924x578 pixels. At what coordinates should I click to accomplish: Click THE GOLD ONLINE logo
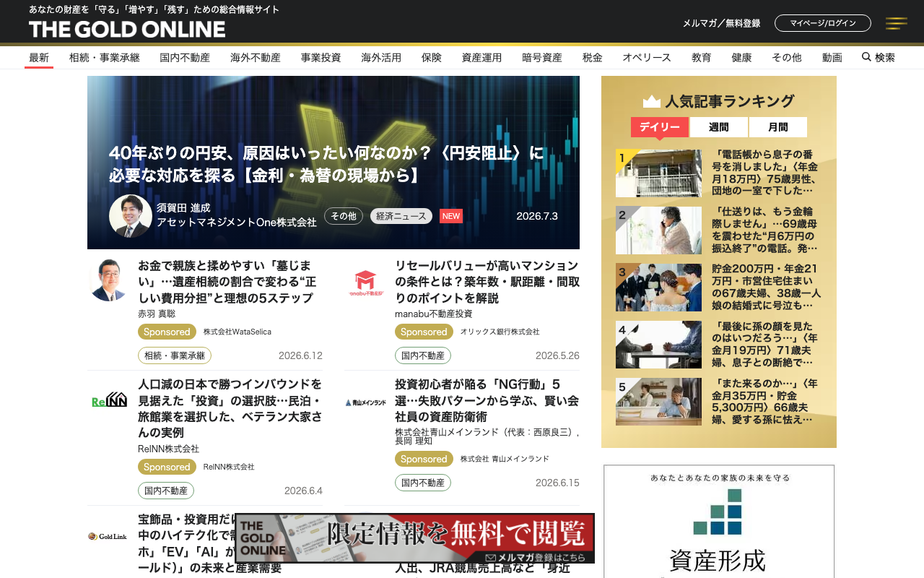(127, 29)
